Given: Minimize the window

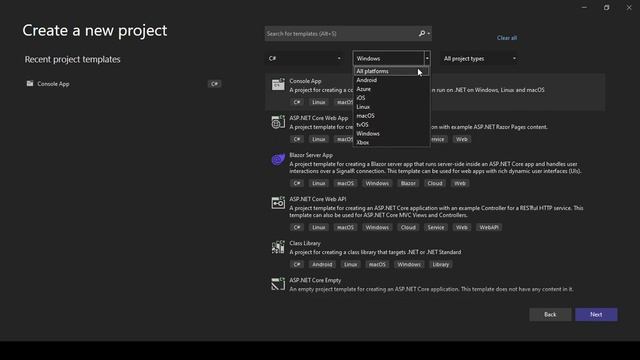Looking at the screenshot, I should (584, 7).
